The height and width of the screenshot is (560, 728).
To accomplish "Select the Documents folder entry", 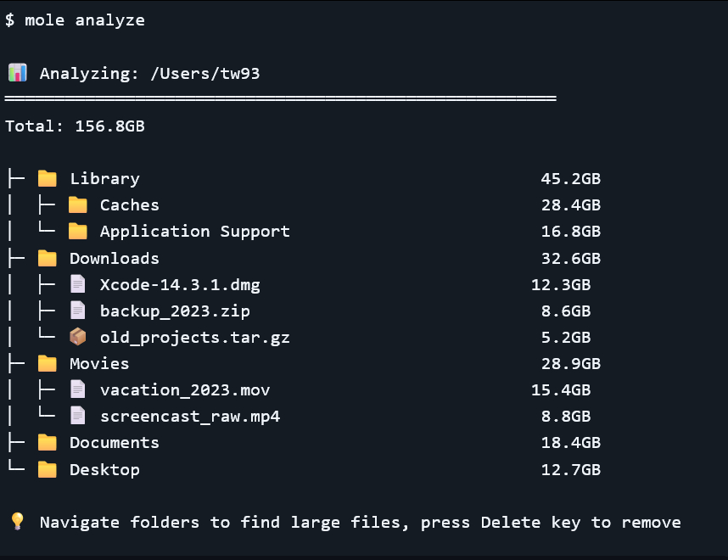I will point(114,443).
